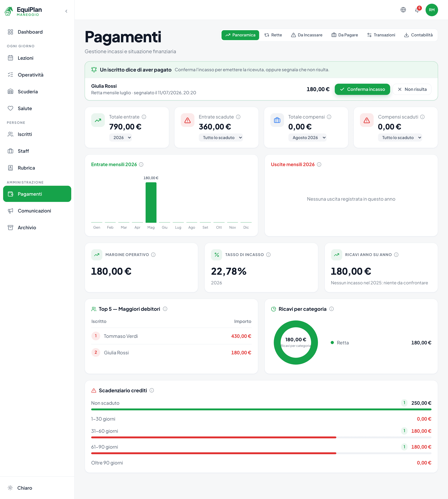Confirm payment with Conferma incasso
The image size is (448, 499).
point(362,89)
